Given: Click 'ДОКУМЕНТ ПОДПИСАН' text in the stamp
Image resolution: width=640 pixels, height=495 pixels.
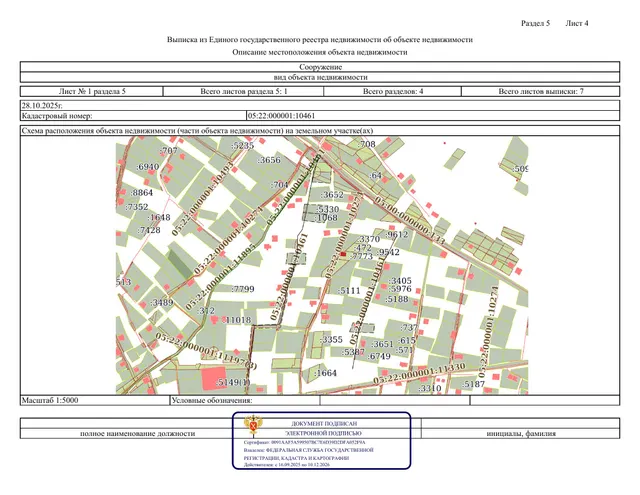Looking at the screenshot, I should tap(324, 424).
